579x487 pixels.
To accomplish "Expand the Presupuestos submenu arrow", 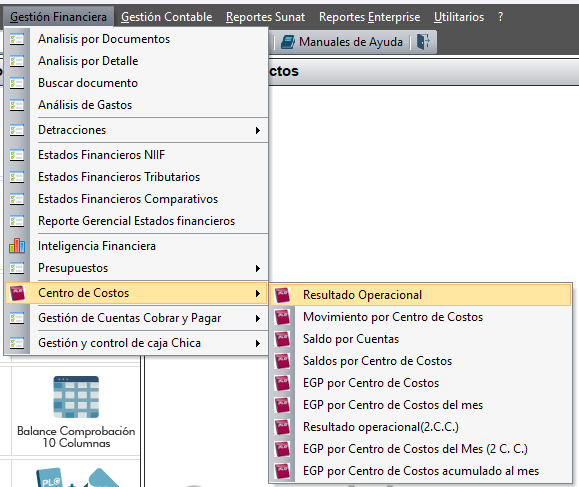I will click(258, 268).
